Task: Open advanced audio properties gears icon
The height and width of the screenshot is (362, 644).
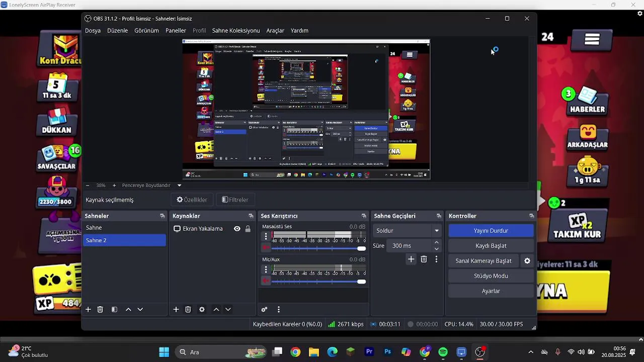Action: click(264, 310)
